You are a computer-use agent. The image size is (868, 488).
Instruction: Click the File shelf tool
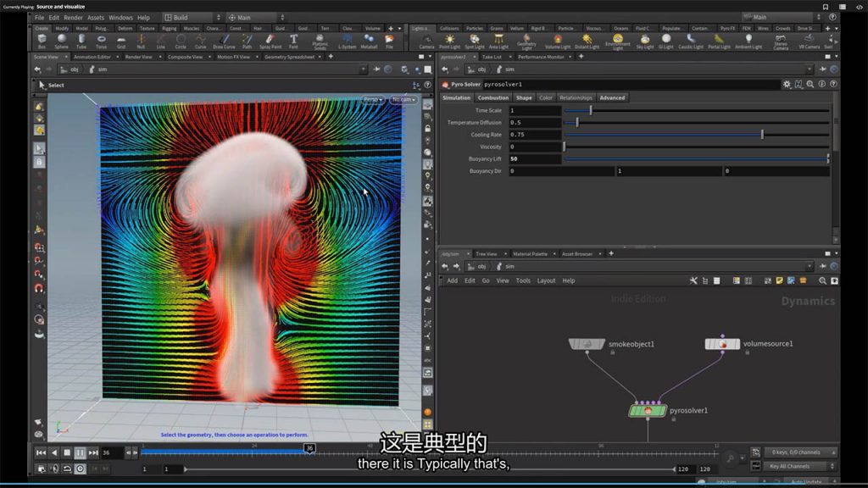click(x=389, y=41)
